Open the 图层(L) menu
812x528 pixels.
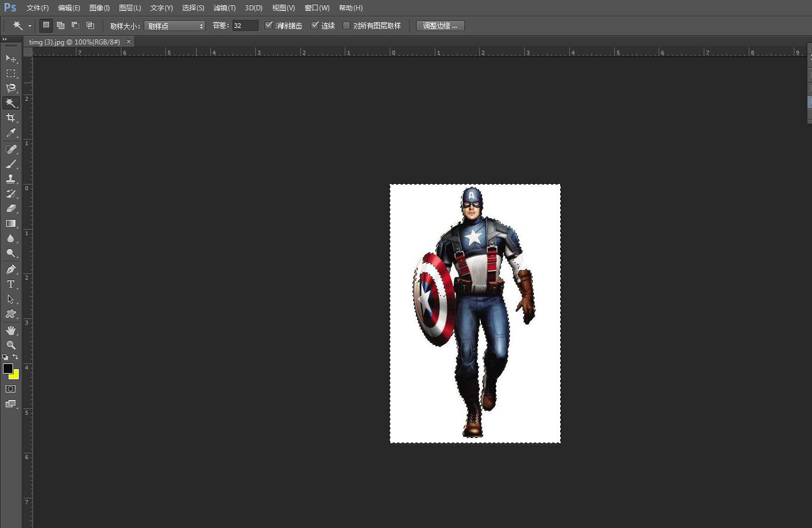point(130,8)
